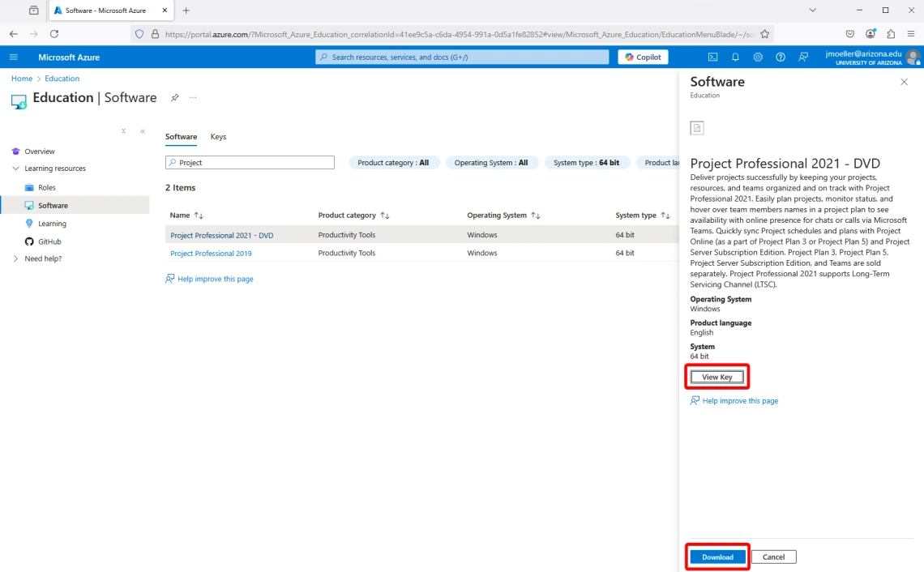Click the sidebar search clear X icon
This screenshot has width=924, height=572.
click(123, 131)
